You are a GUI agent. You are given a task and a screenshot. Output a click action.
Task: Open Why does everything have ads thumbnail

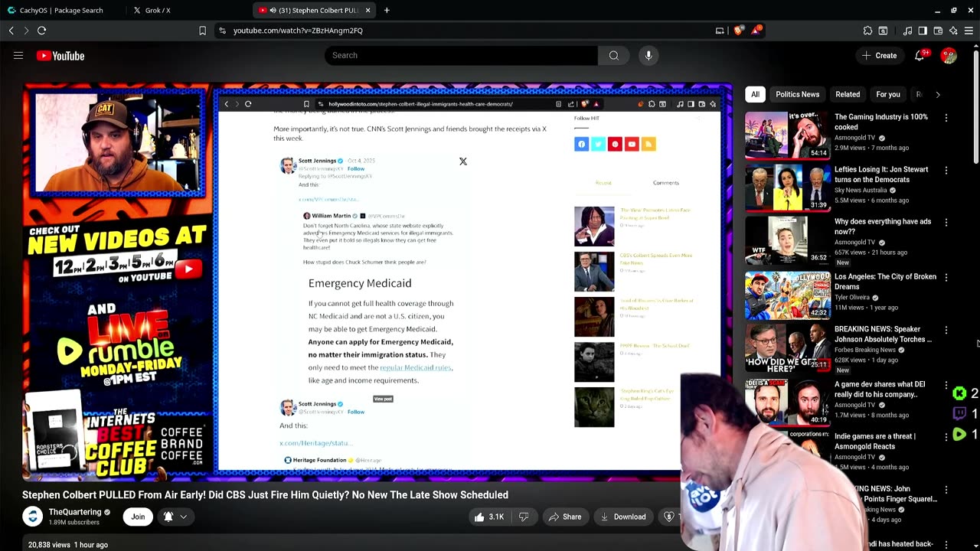788,240
